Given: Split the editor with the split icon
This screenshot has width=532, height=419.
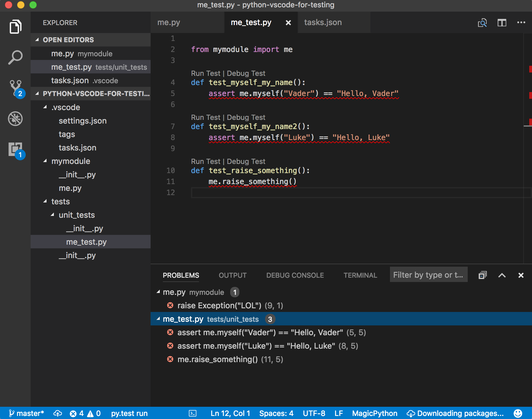Looking at the screenshot, I should (502, 23).
